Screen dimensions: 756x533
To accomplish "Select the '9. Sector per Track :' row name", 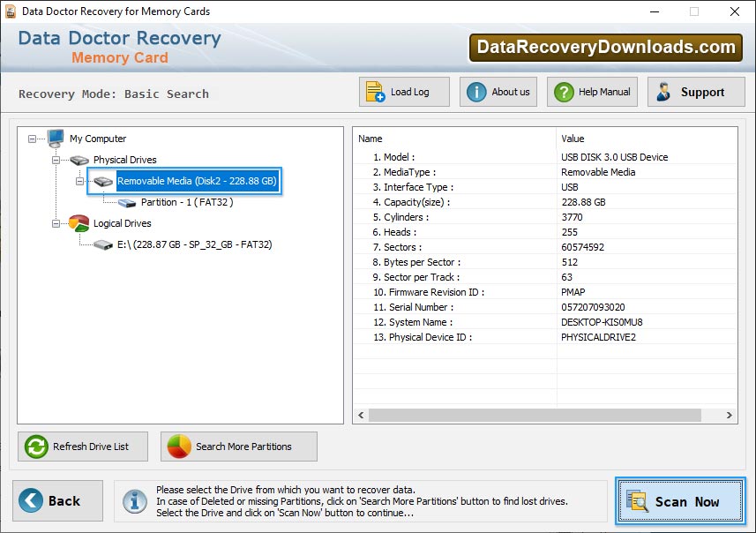I will click(416, 277).
